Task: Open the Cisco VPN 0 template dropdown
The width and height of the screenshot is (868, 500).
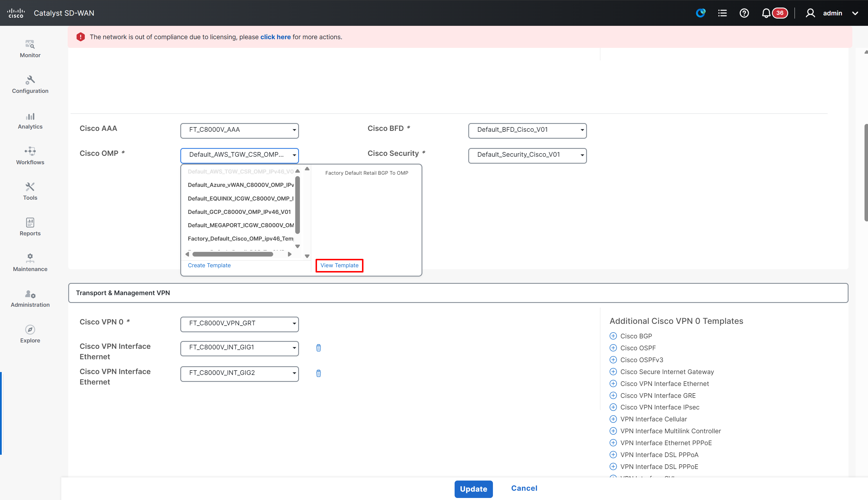Action: pyautogui.click(x=239, y=324)
